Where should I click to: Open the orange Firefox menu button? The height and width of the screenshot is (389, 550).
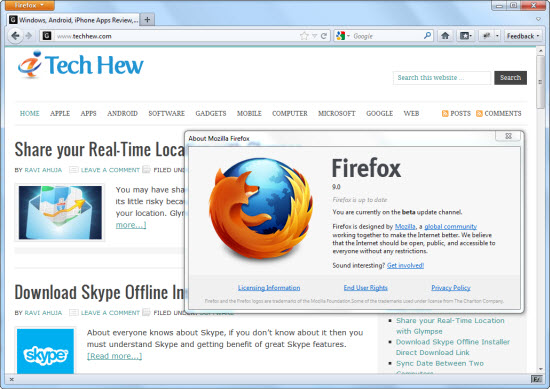pos(29,5)
